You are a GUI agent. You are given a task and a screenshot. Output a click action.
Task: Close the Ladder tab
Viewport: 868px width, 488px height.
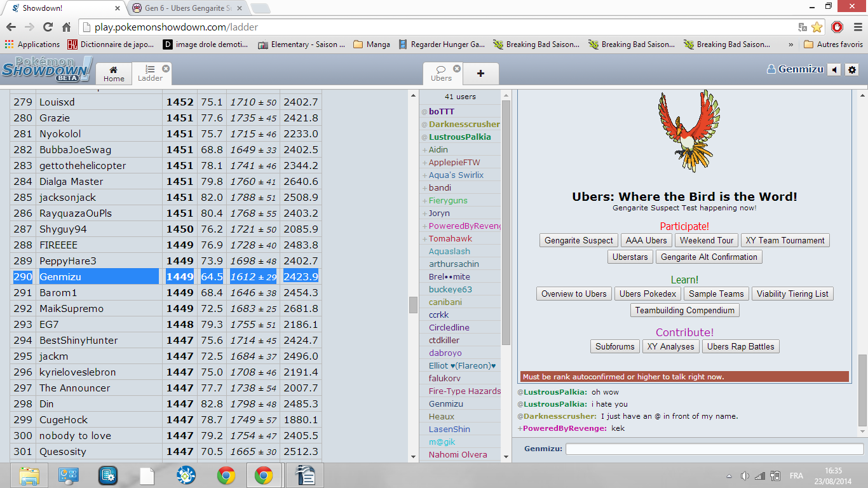pos(166,68)
